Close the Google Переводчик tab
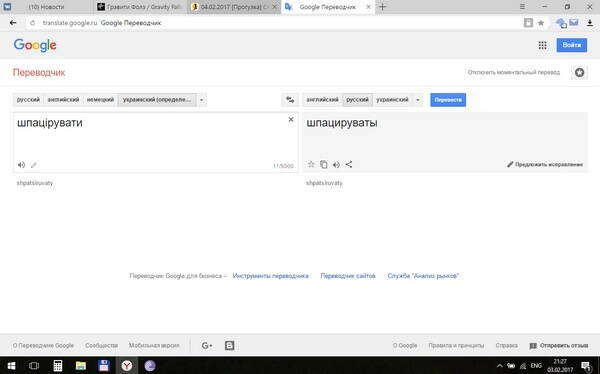Image resolution: width=600 pixels, height=374 pixels. click(368, 7)
